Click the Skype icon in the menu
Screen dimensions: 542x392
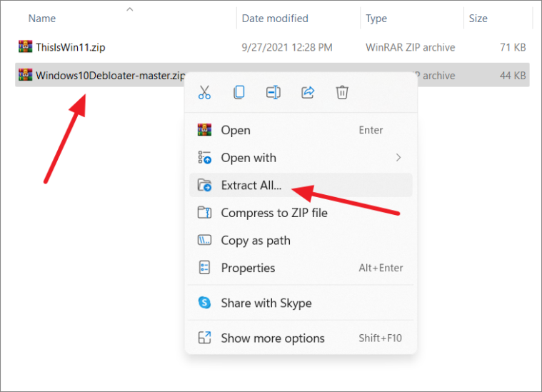(204, 303)
